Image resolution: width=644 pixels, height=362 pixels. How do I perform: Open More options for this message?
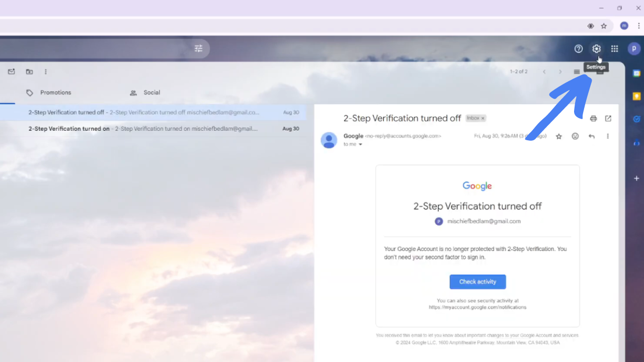pos(608,136)
